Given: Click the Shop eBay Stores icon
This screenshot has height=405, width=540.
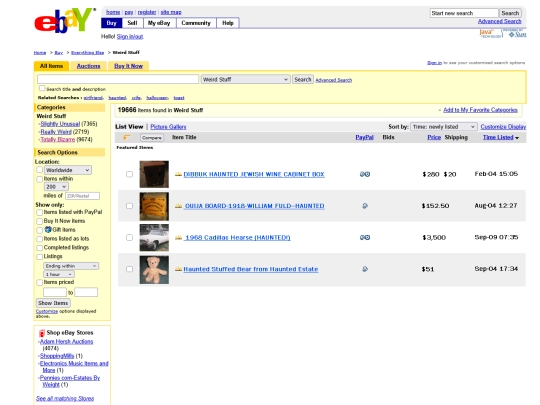Looking at the screenshot, I should click(x=42, y=333).
